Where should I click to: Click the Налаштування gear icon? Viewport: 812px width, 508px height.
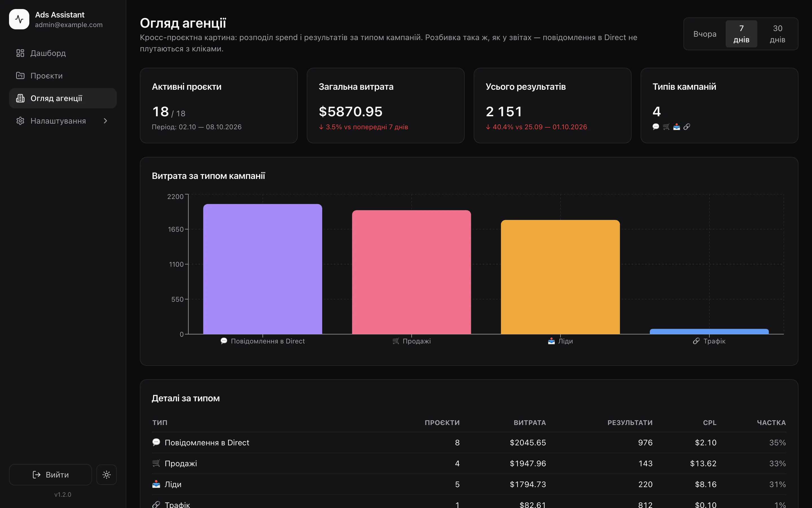point(20,121)
